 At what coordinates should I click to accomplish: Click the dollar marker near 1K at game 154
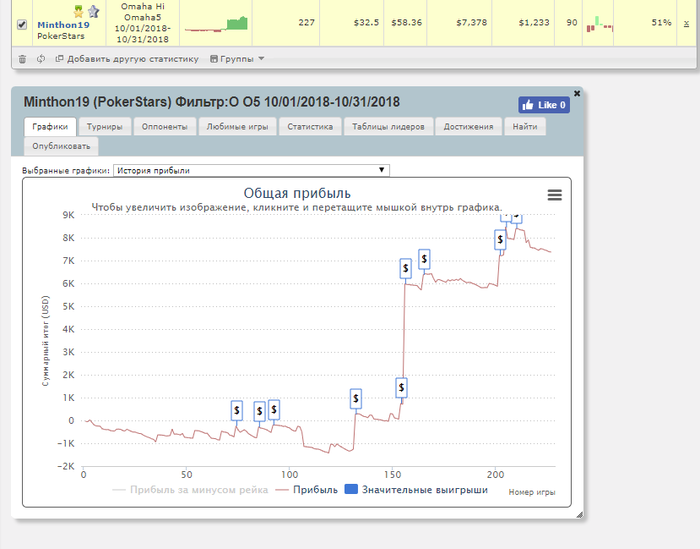coord(401,387)
